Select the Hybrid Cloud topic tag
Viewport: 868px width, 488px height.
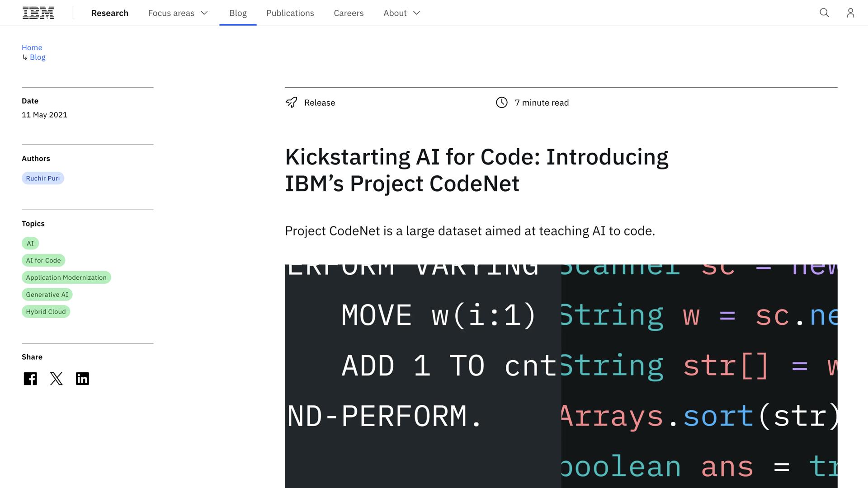click(46, 311)
